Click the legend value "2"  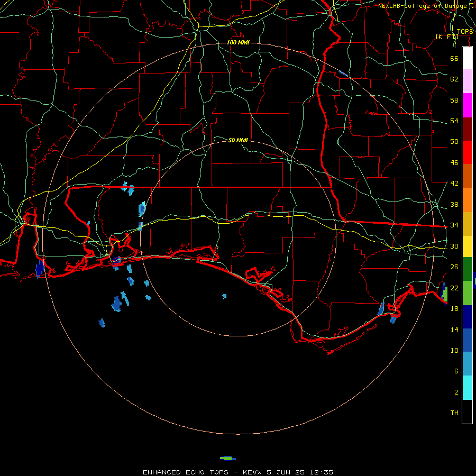click(x=456, y=392)
